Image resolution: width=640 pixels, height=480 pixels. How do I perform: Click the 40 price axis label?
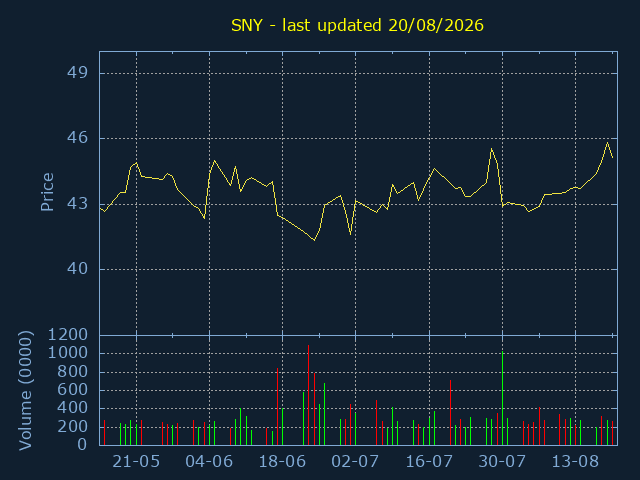click(x=77, y=269)
